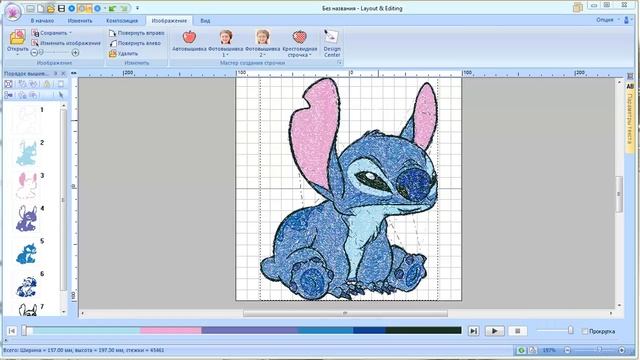The width and height of the screenshot is (640, 360).
Task: Click the status bar width and height text
Action: (83, 350)
